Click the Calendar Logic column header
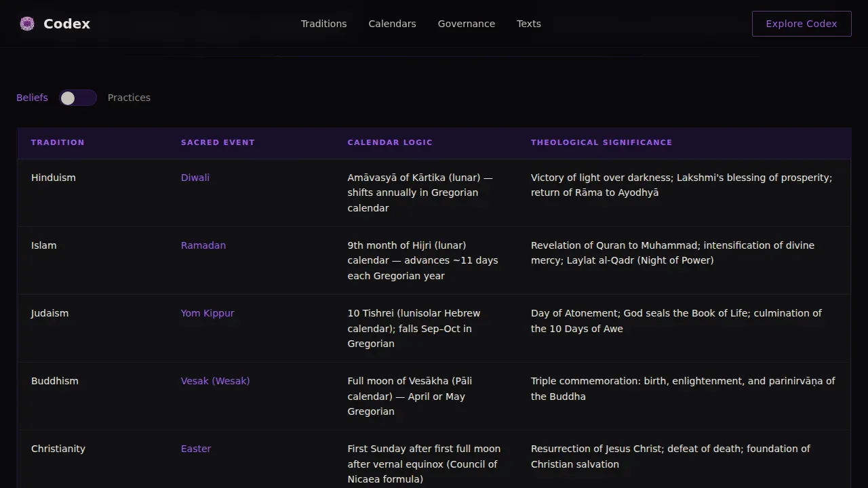 point(390,142)
